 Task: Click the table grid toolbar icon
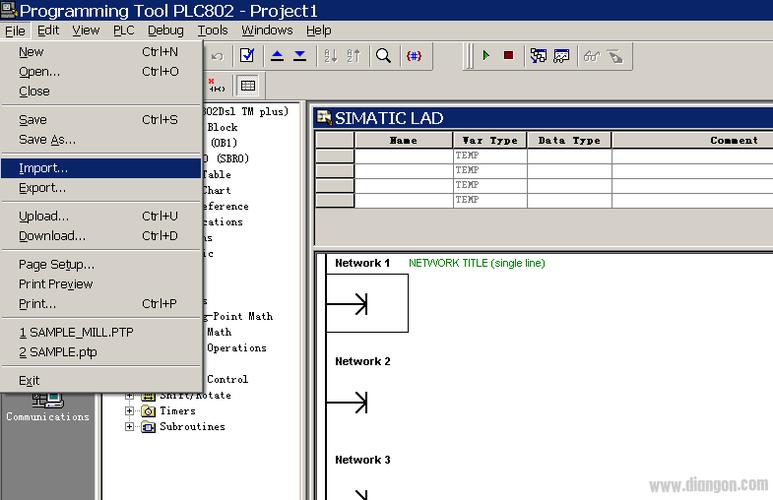[x=247, y=86]
